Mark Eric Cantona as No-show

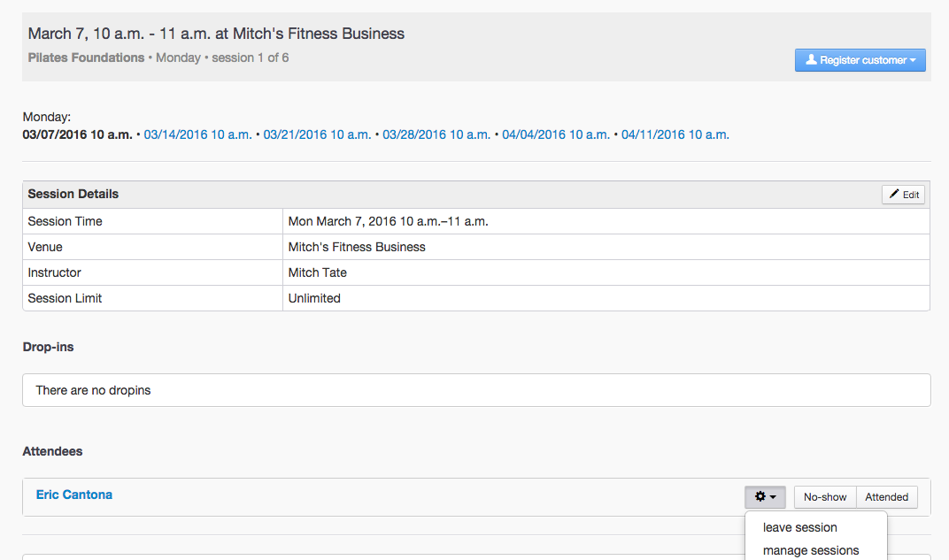tap(824, 497)
